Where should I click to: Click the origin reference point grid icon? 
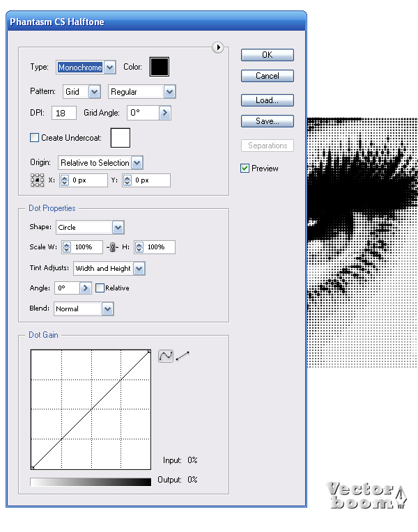click(38, 180)
